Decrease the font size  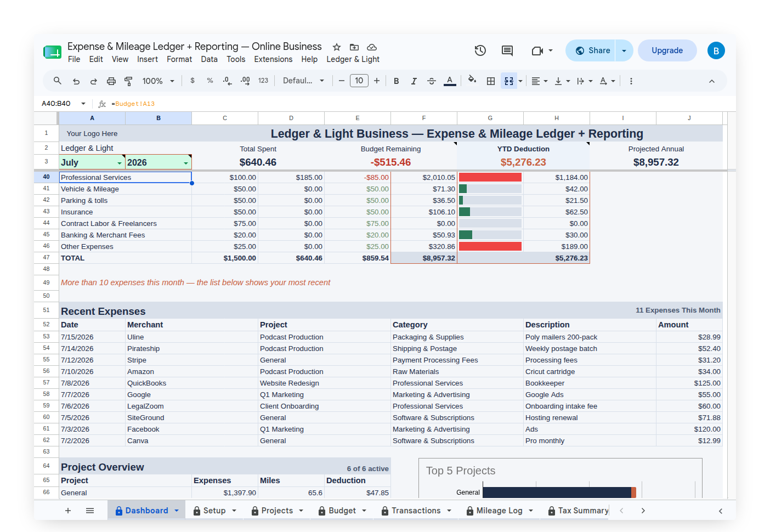pos(342,81)
